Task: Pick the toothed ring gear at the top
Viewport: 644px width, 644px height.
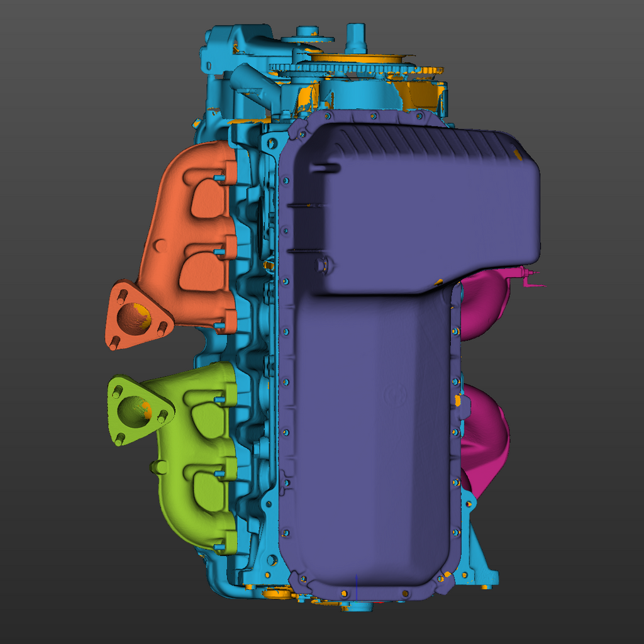Action: pyautogui.click(x=356, y=69)
